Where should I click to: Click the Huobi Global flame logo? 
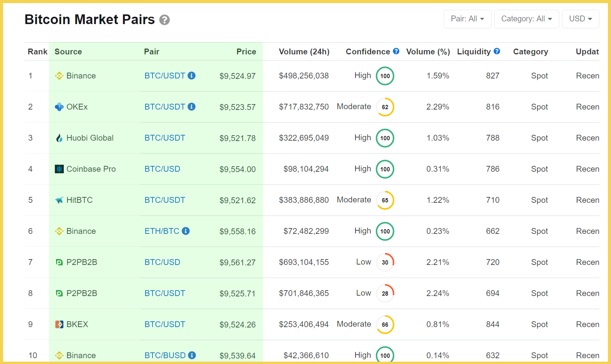pyautogui.click(x=59, y=138)
